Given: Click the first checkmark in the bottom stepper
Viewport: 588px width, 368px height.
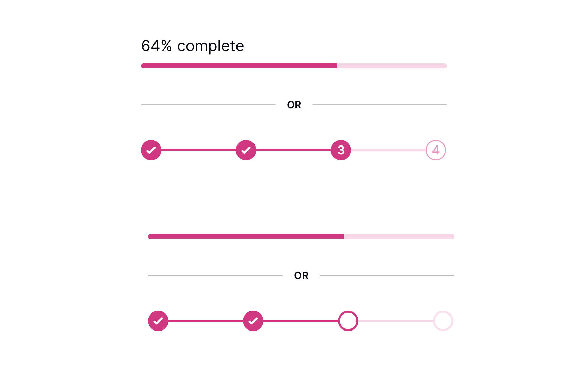Looking at the screenshot, I should click(158, 321).
